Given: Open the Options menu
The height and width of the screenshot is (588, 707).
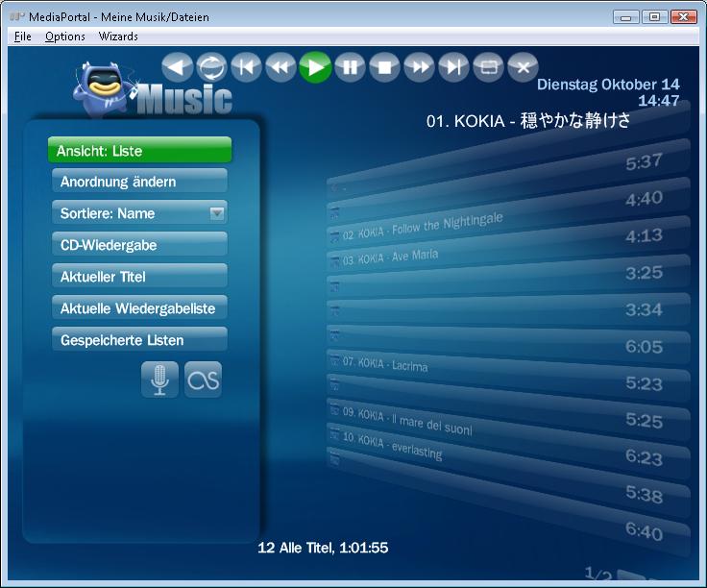Looking at the screenshot, I should 65,37.
